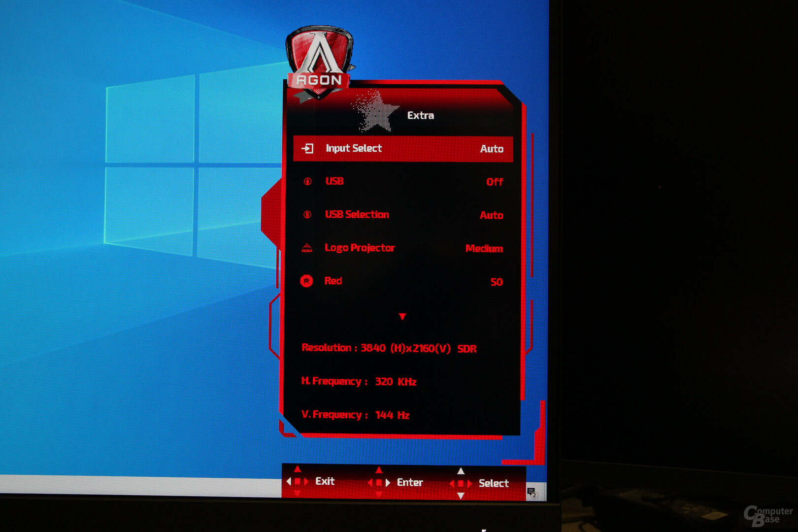This screenshot has height=532, width=798.
Task: Adjust the Red value of 50
Action: (497, 282)
